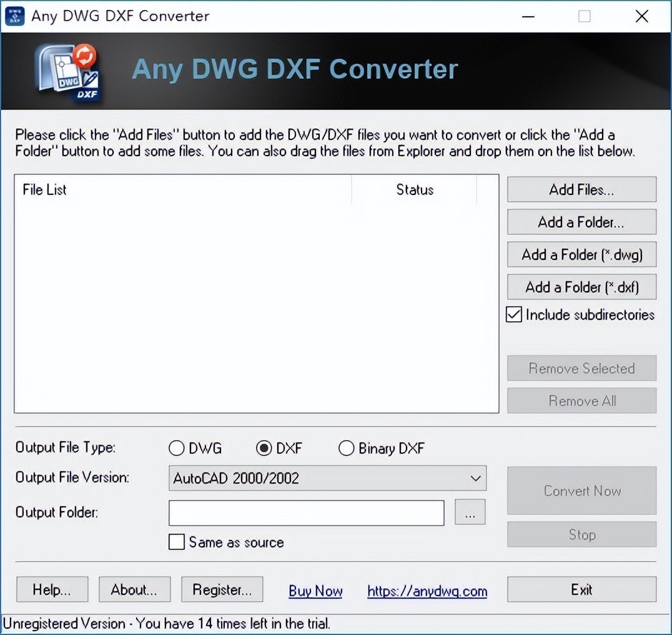Open the Register dialog
The image size is (672, 635).
(222, 589)
